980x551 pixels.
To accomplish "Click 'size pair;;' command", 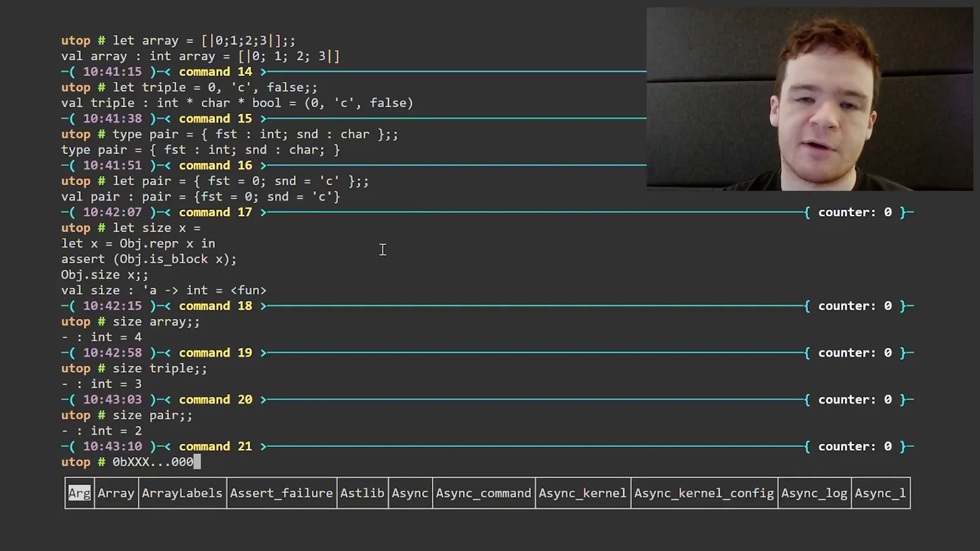I will tap(153, 415).
